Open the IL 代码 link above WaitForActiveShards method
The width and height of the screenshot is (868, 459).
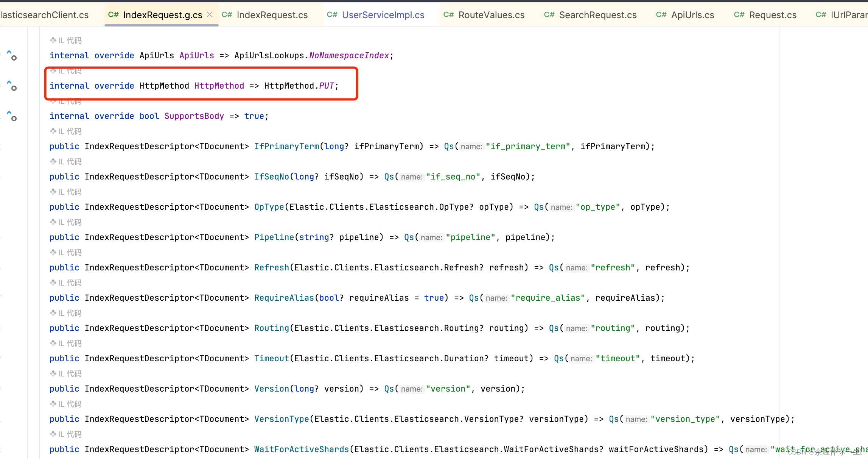pos(65,434)
